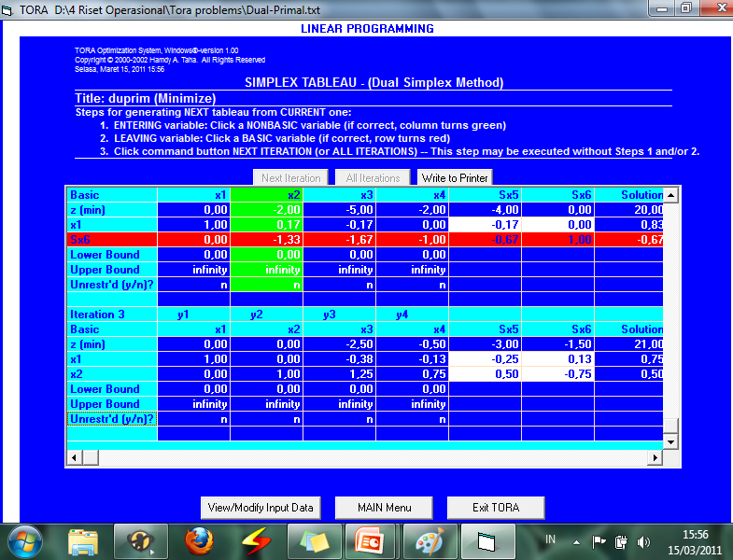
Task: Click x4 header in upper tableau
Action: pos(413,195)
